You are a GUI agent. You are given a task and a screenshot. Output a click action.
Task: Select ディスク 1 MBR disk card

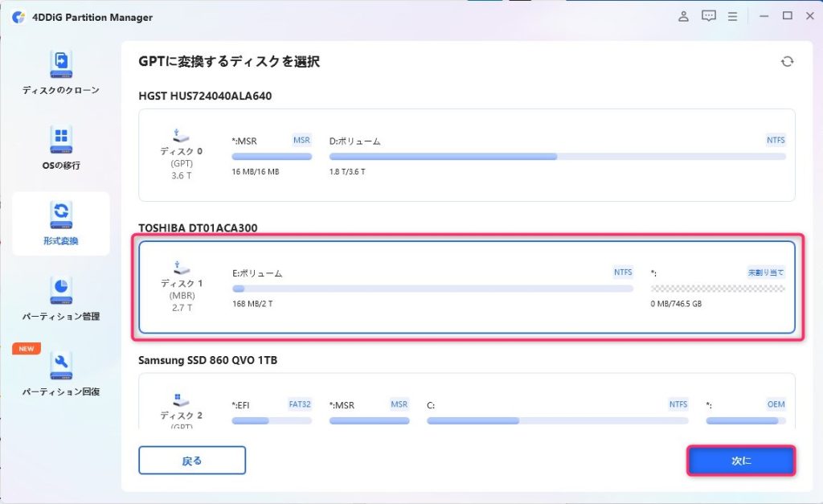click(466, 287)
